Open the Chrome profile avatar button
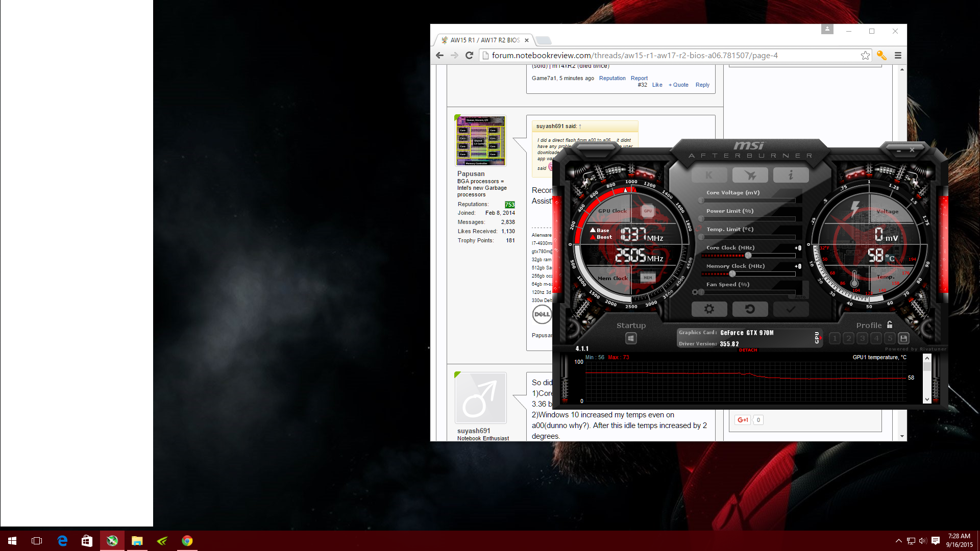 pyautogui.click(x=827, y=29)
